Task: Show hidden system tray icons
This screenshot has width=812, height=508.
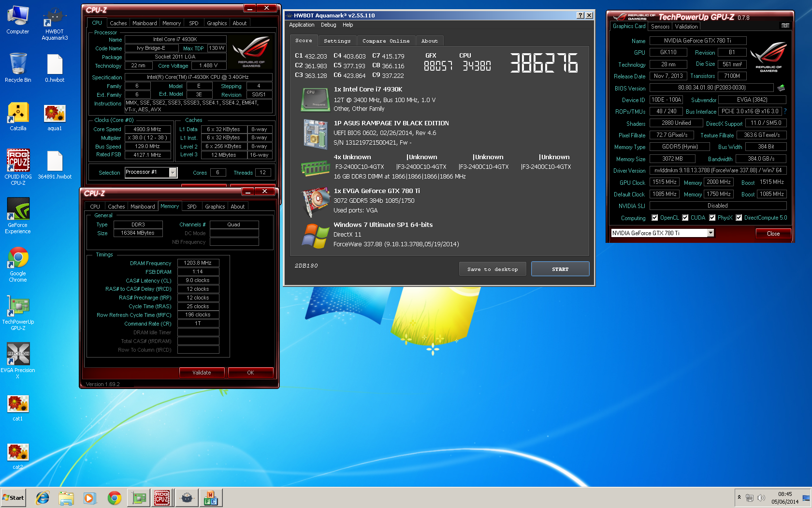Action: 739,497
